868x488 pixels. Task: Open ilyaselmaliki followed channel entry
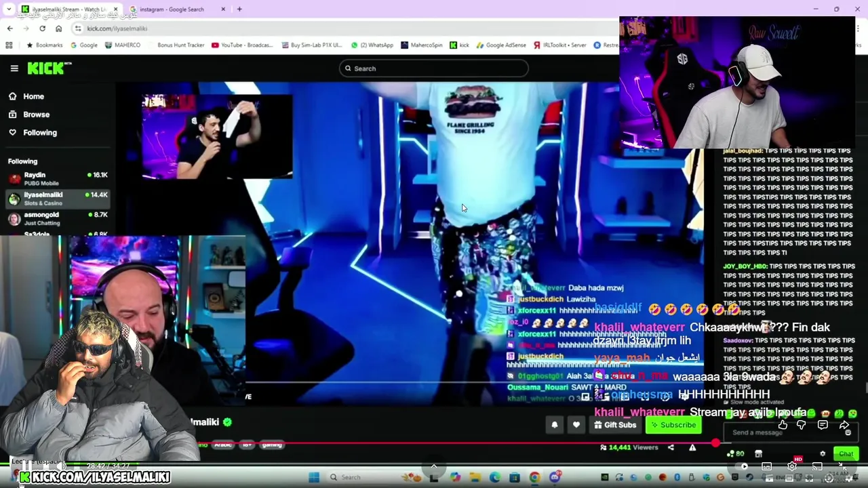pyautogui.click(x=58, y=198)
